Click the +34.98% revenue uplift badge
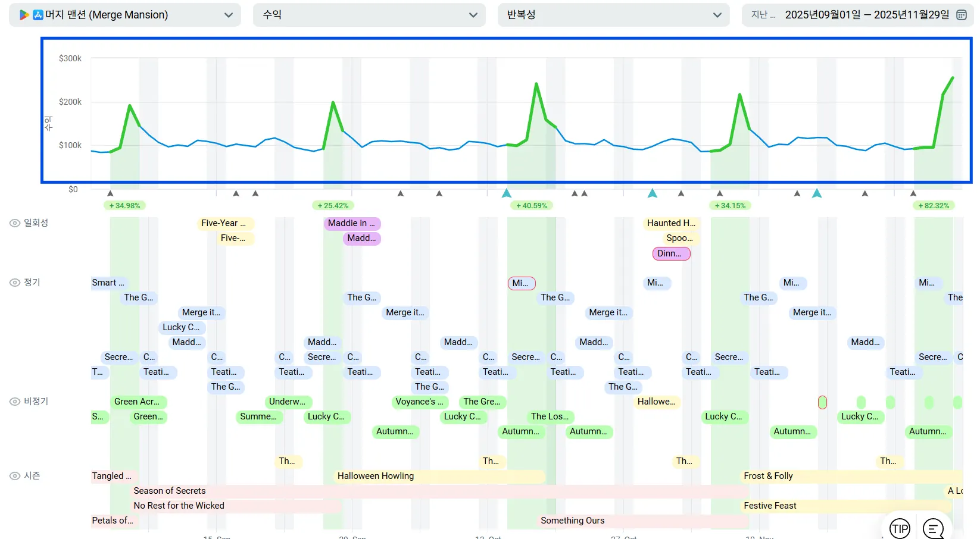 (124, 206)
